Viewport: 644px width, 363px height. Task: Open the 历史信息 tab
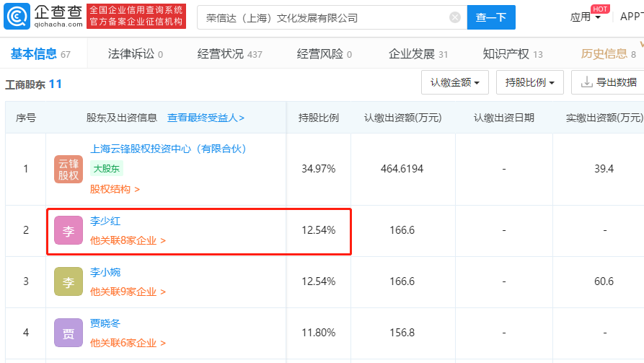pyautogui.click(x=608, y=54)
